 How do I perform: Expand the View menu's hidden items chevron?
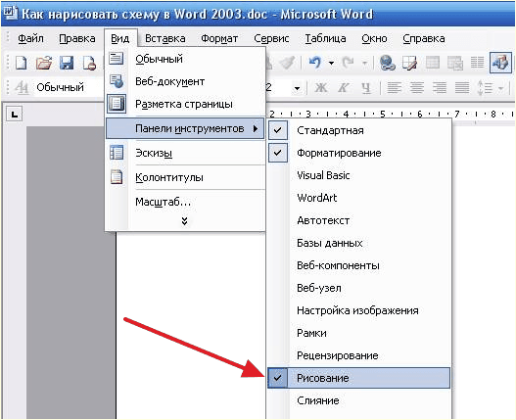pyautogui.click(x=185, y=221)
